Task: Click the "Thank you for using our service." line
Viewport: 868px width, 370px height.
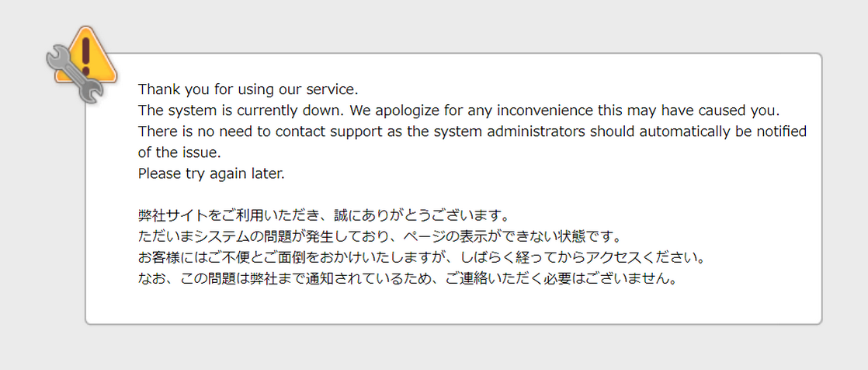Action: coord(248,89)
